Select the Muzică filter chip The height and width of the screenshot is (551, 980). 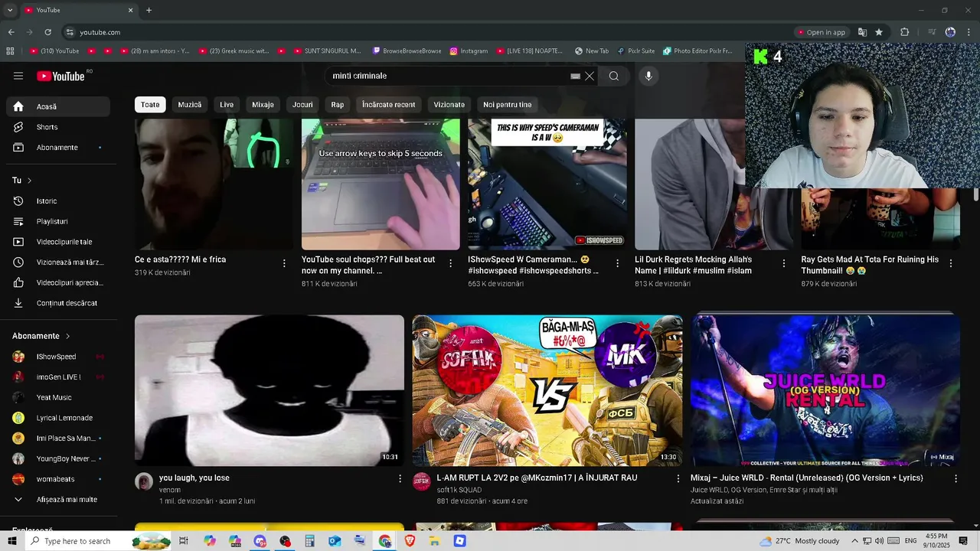[x=190, y=105]
